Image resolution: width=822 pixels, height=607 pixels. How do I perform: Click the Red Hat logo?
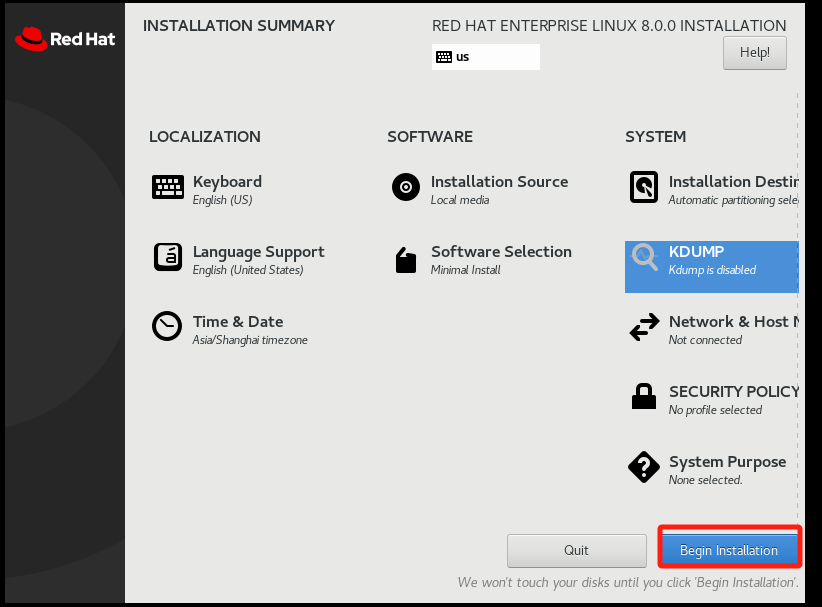[x=65, y=39]
